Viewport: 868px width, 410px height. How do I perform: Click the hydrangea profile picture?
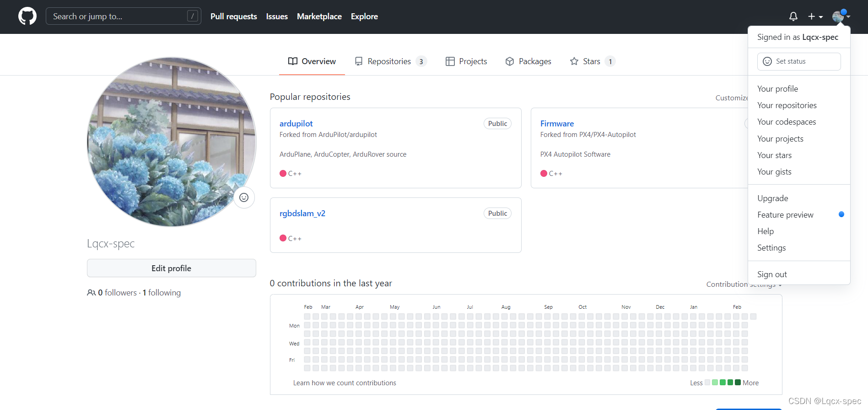coord(172,142)
